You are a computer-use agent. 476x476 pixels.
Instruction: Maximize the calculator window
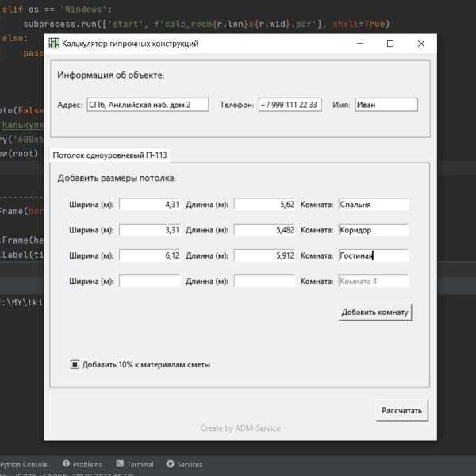click(390, 44)
